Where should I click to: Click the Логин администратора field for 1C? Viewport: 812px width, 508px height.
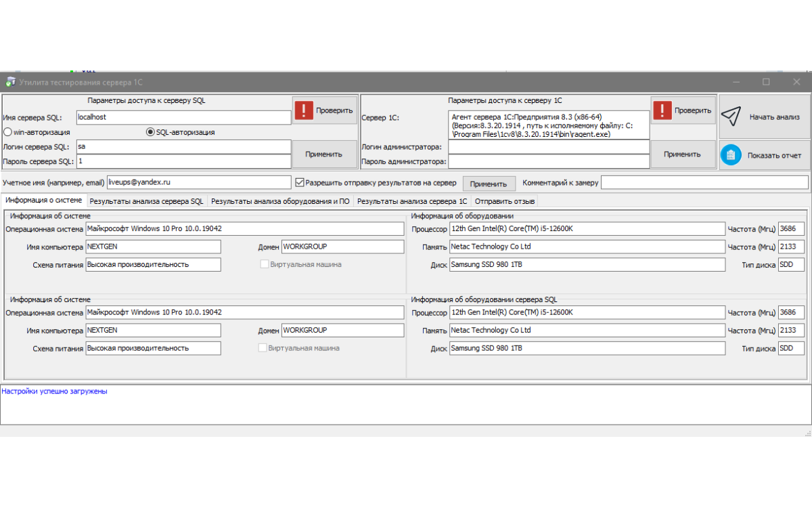coord(548,147)
